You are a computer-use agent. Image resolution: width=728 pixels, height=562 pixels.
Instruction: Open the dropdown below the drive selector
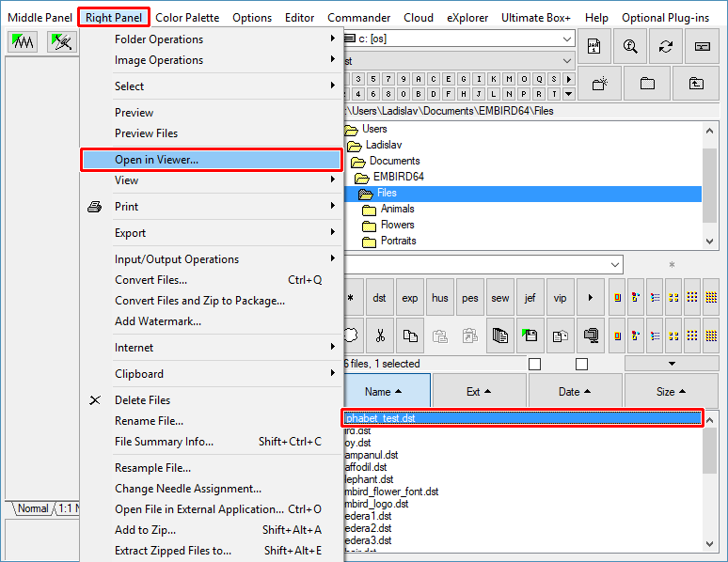tap(567, 61)
